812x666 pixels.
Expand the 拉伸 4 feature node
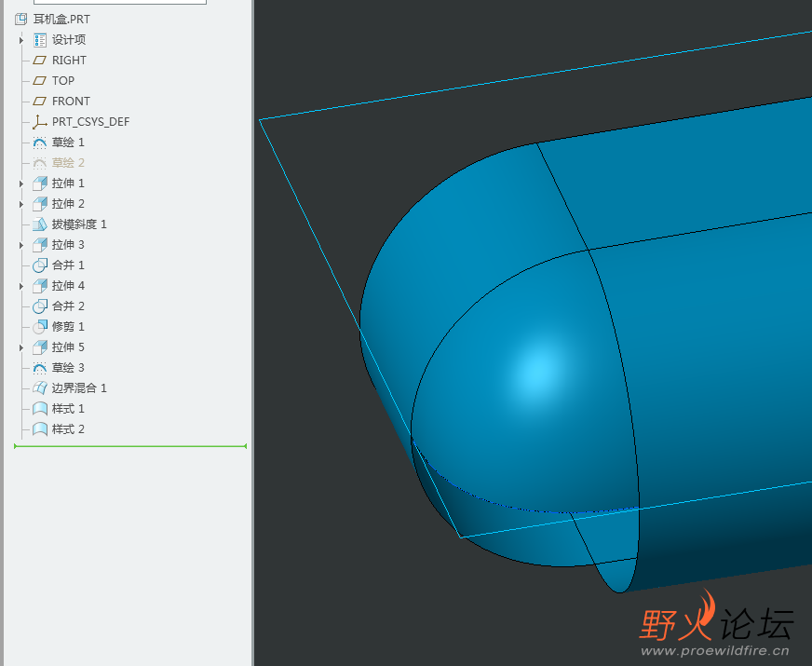tap(21, 286)
